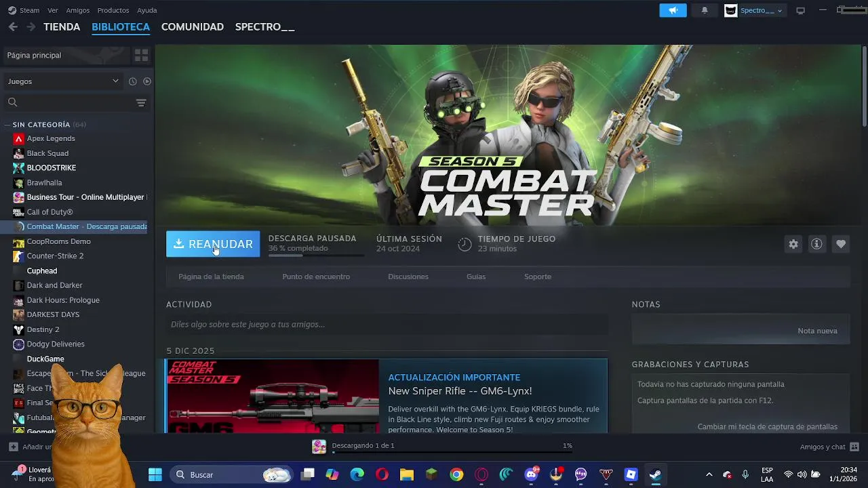Open the Roblox taskbar icon

coord(631,474)
